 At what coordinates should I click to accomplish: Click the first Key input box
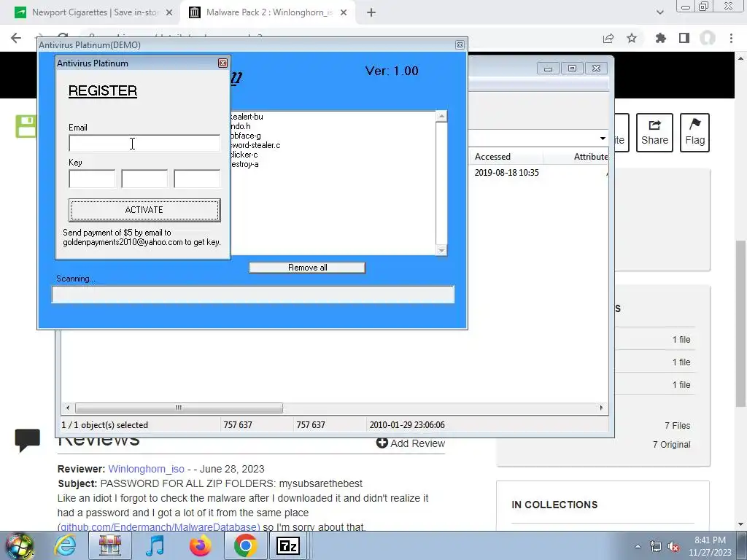(x=92, y=179)
